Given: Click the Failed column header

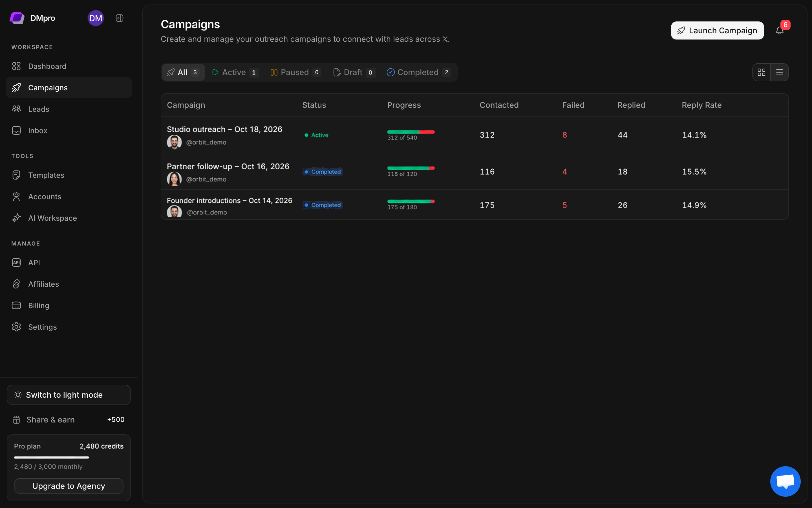Looking at the screenshot, I should pos(573,105).
